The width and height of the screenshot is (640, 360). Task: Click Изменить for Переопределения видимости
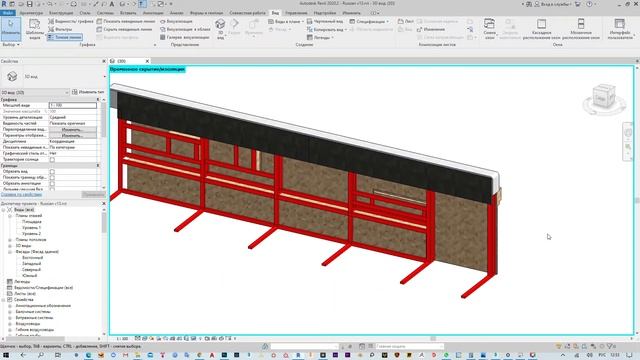pos(73,129)
